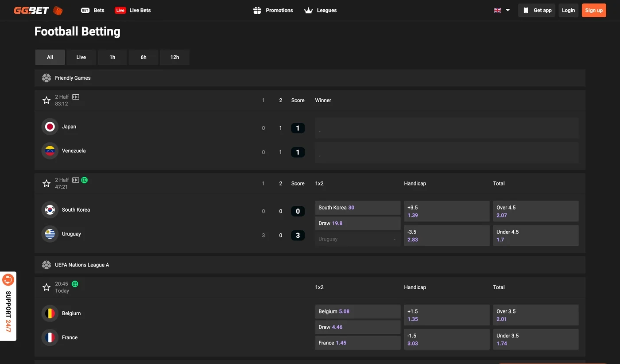The height and width of the screenshot is (364, 620).
Task: Click the South Korea flag icon
Action: click(50, 210)
